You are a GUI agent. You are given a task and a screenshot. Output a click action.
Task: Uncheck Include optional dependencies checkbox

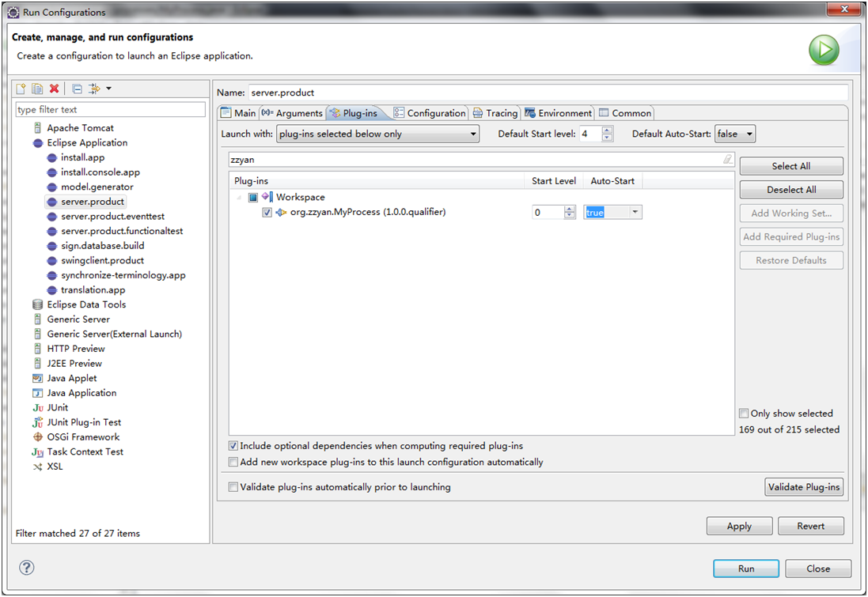click(x=233, y=445)
